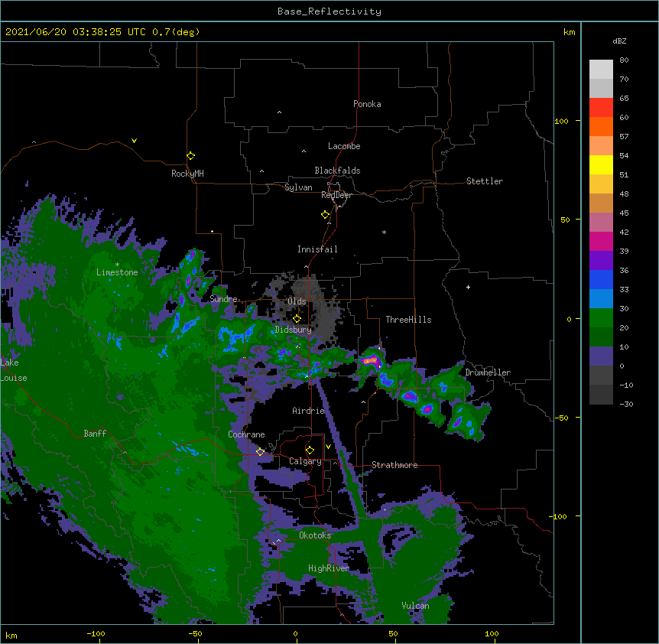This screenshot has width=659, height=644.
Task: Click the Ponoka city label
Action: [x=367, y=104]
